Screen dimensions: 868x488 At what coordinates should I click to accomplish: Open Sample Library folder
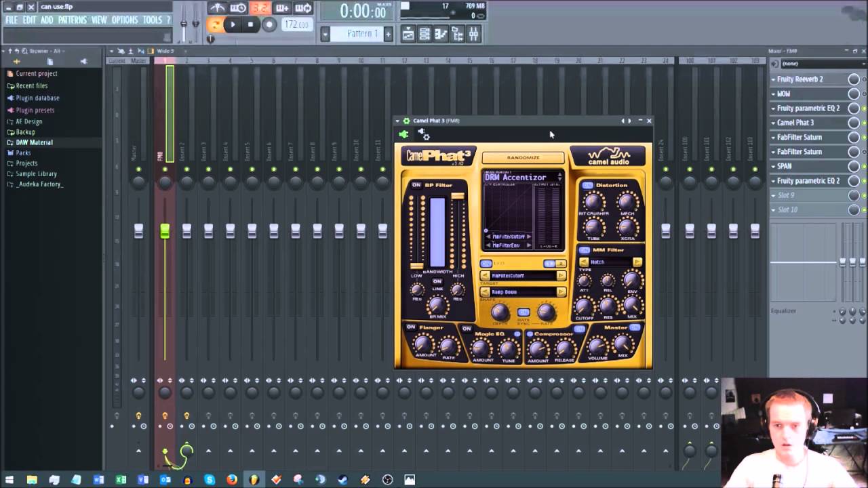tap(36, 174)
